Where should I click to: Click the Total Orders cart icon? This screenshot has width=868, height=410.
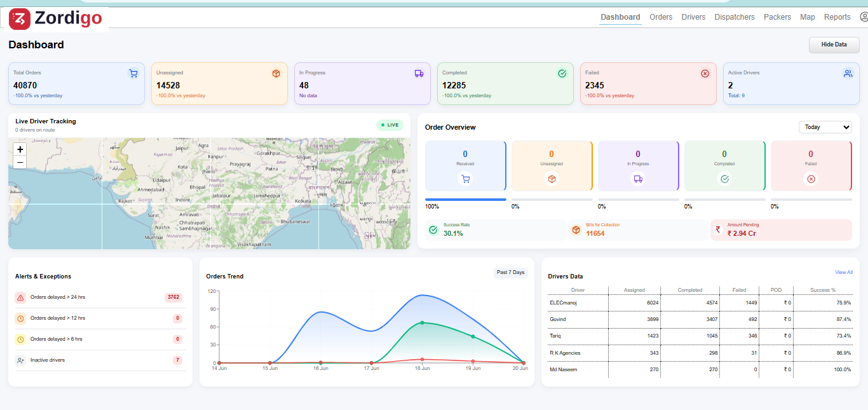point(133,74)
